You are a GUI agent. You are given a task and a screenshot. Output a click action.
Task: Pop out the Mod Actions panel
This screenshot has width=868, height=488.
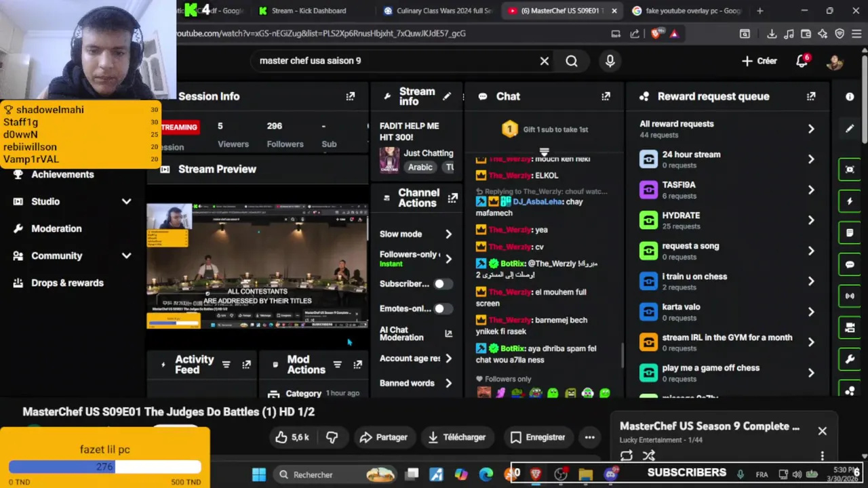(357, 365)
